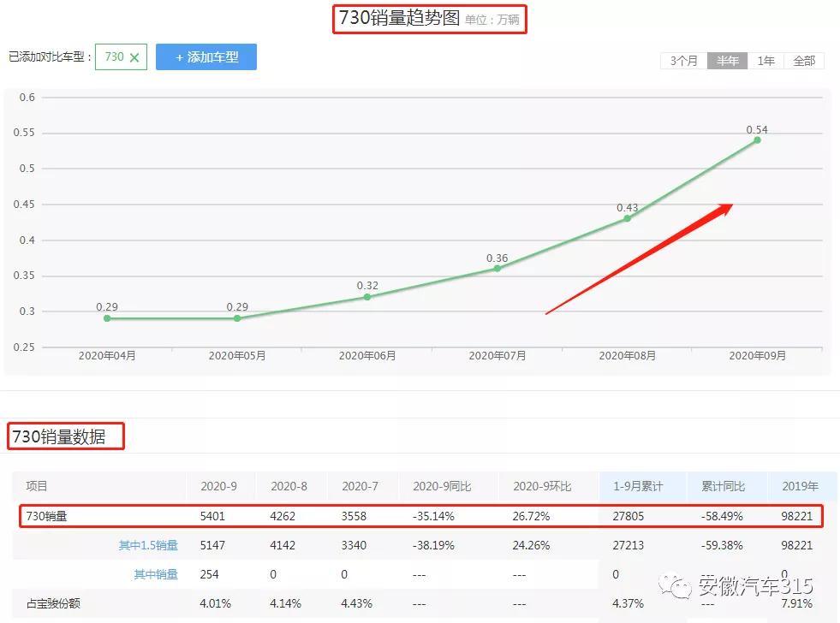The width and height of the screenshot is (840, 623).
Task: Switch to the 3个月 time range tab
Action: [x=682, y=61]
